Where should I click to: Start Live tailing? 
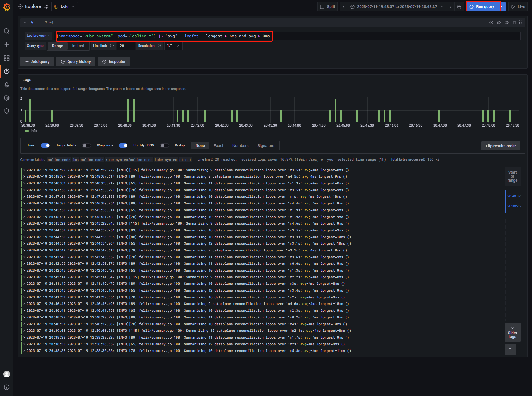[x=518, y=7]
